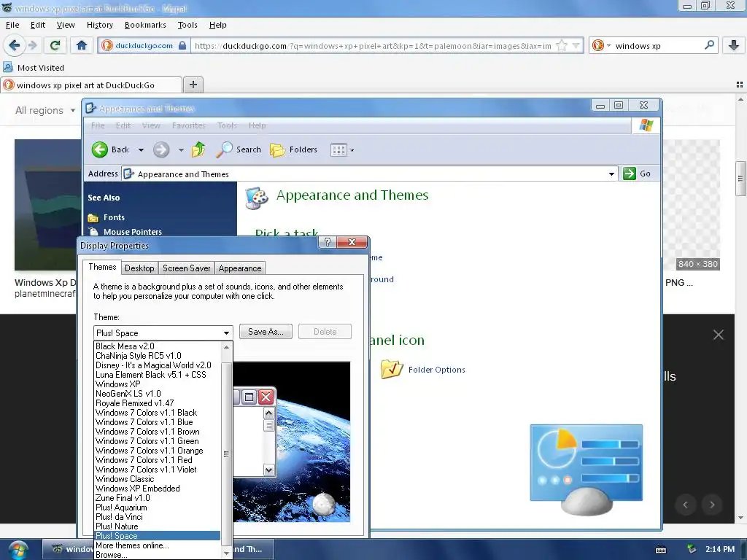Image resolution: width=747 pixels, height=560 pixels.
Task: Switch to the Screen Saver tab
Action: point(186,268)
